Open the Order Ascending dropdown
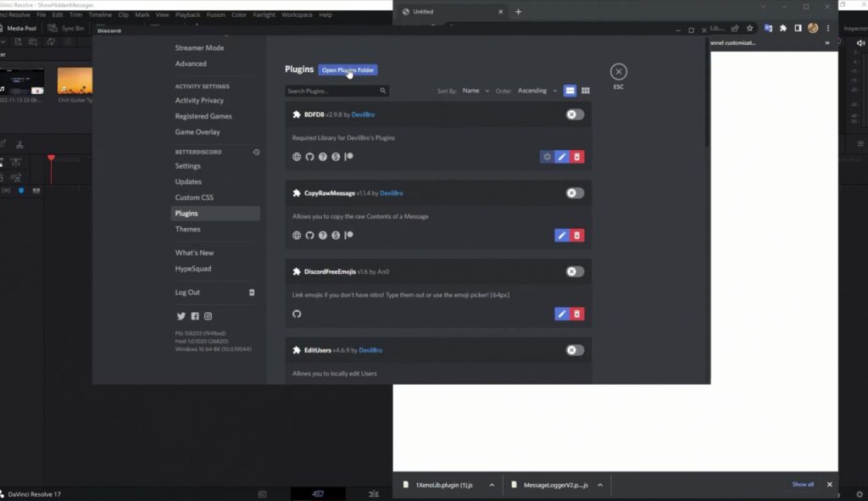Screen dimensions: 868x501 pyautogui.click(x=537, y=91)
